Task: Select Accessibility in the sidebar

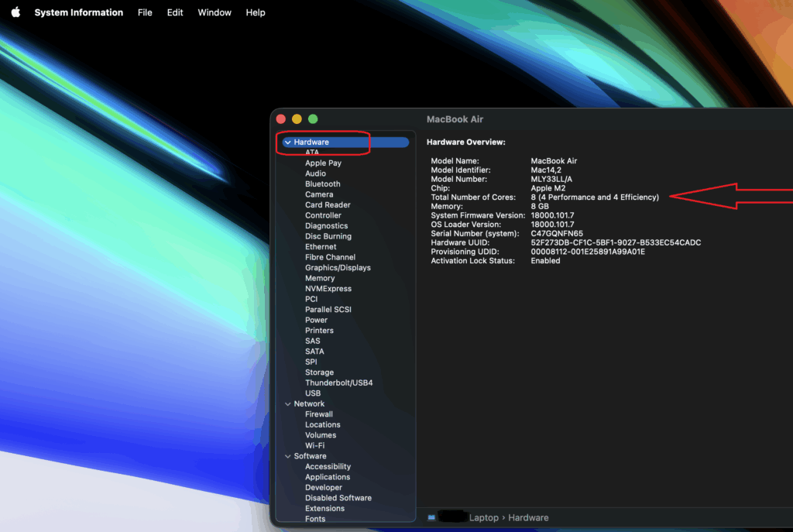Action: pyautogui.click(x=328, y=466)
